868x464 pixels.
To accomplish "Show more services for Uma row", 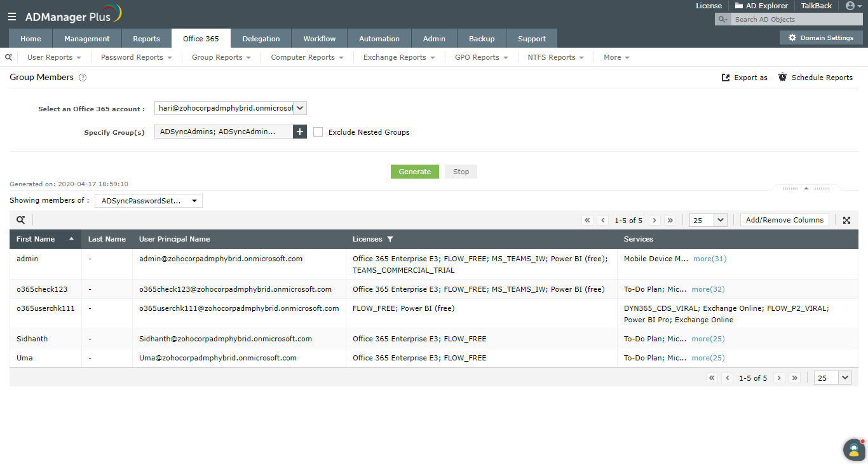I will (708, 358).
